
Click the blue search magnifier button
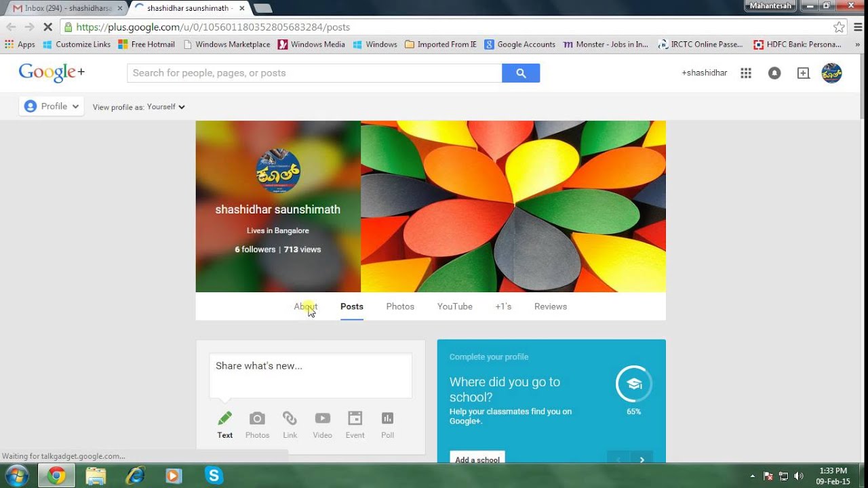[x=521, y=73]
